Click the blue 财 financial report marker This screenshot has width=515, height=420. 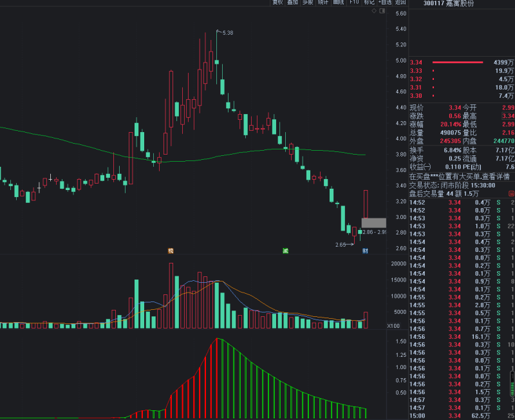pyautogui.click(x=365, y=250)
